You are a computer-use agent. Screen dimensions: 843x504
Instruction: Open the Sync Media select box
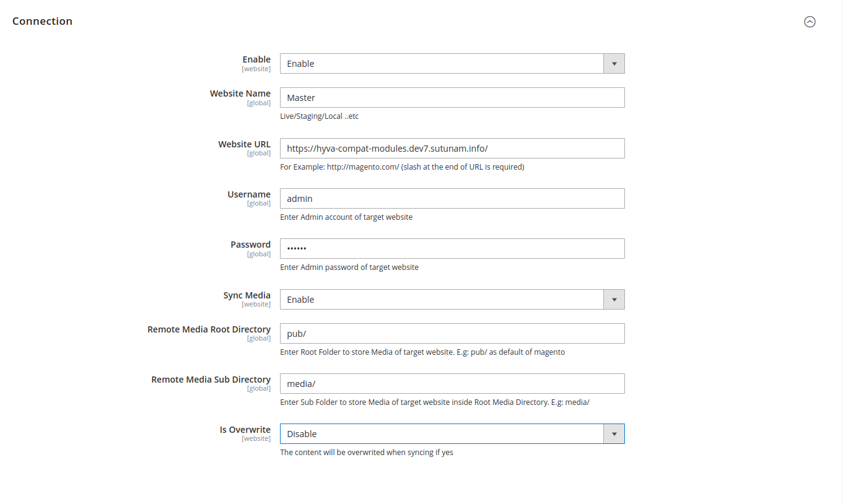(x=452, y=300)
